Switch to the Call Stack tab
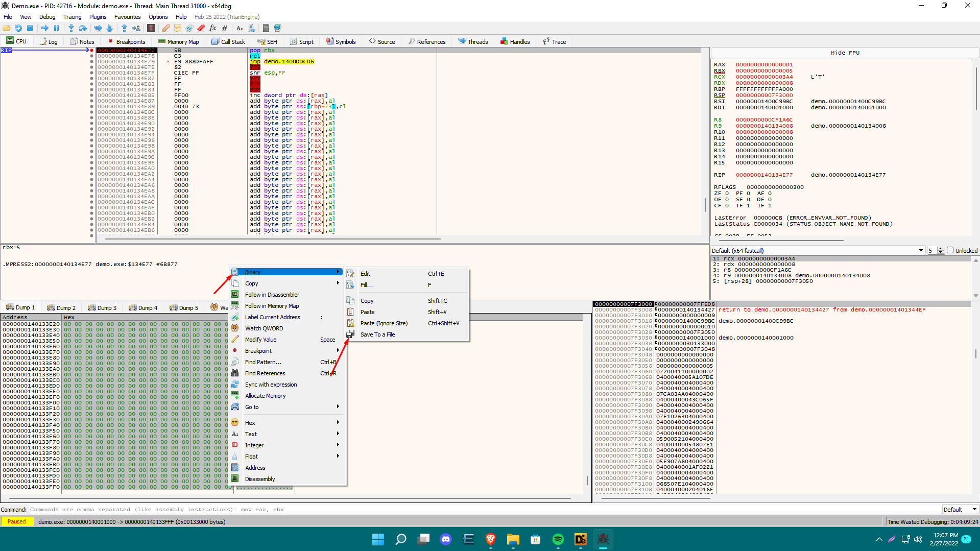Screen dimensions: 980x551 coord(228,41)
